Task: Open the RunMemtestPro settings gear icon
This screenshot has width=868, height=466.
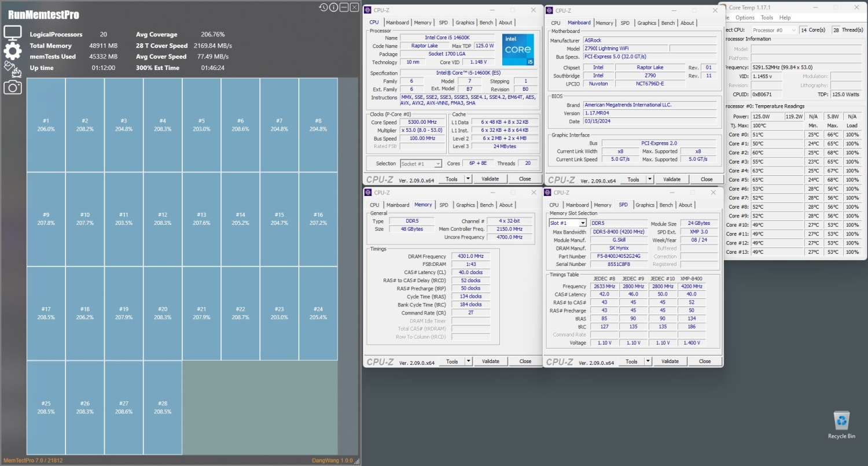Action: [12, 51]
